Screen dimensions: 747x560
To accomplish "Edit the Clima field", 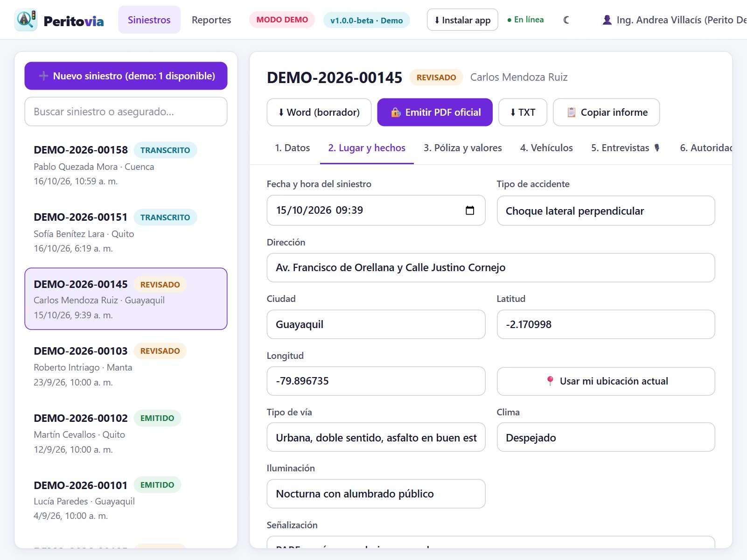I will 606,437.
